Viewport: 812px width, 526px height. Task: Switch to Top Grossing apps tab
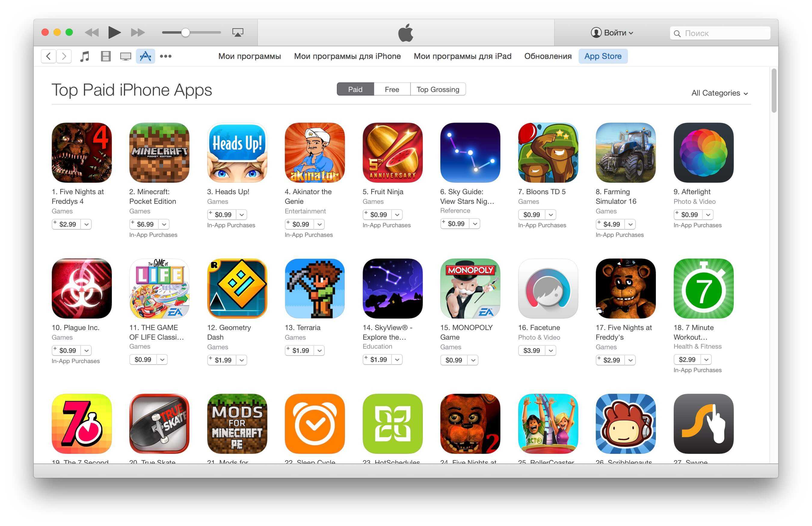click(x=437, y=90)
